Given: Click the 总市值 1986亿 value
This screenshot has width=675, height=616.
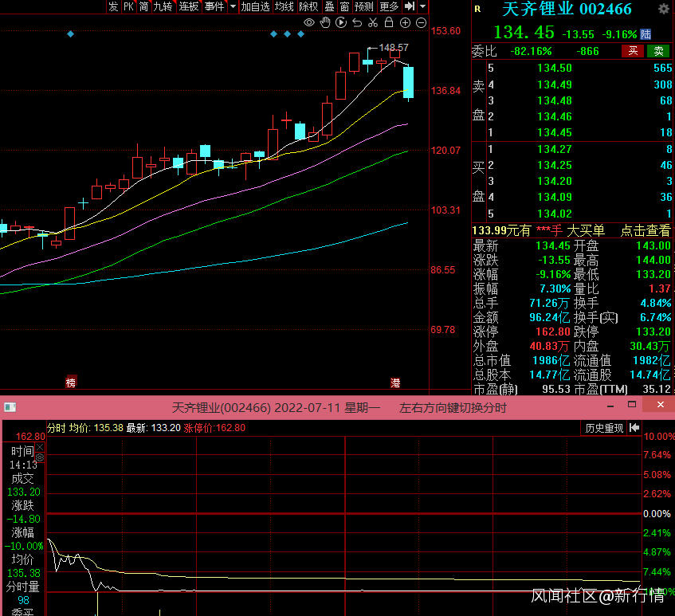Looking at the screenshot, I should [551, 360].
